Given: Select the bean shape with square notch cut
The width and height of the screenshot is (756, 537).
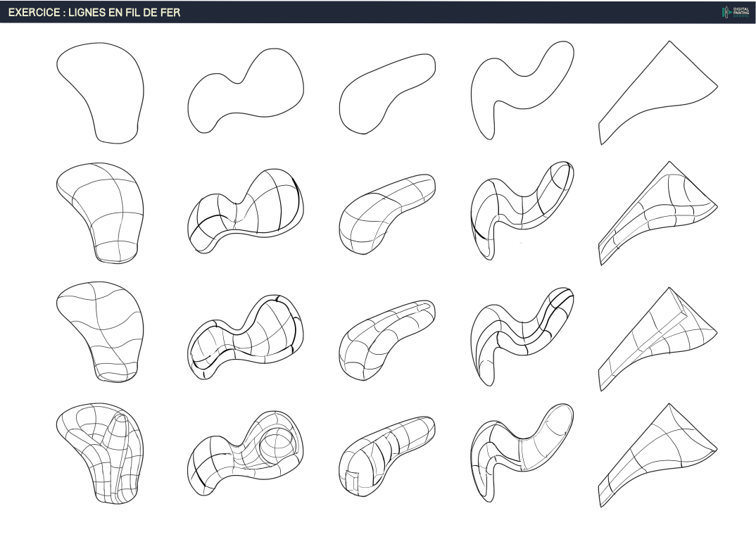Looking at the screenshot, I should click(386, 457).
